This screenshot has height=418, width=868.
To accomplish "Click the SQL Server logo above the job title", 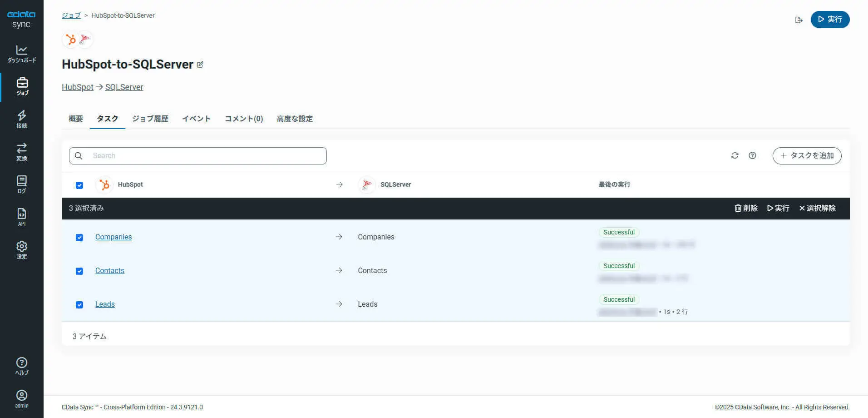I will [84, 40].
